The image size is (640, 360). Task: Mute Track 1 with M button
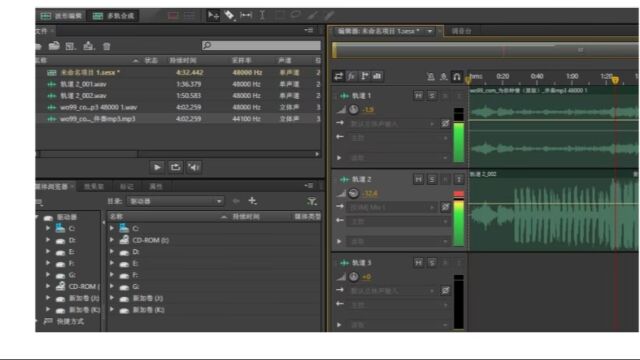click(418, 96)
